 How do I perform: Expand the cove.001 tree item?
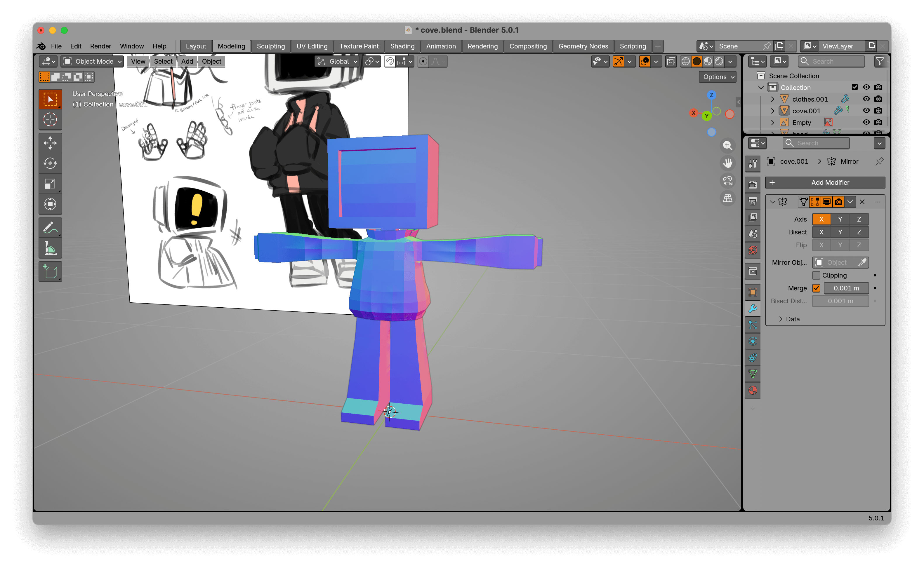pos(772,111)
